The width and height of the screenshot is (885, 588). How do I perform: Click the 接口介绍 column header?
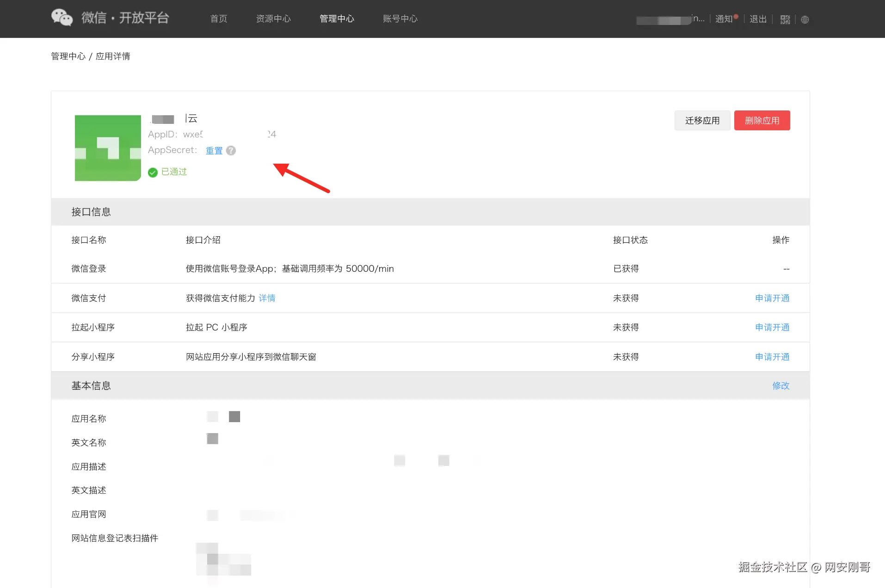coord(203,240)
